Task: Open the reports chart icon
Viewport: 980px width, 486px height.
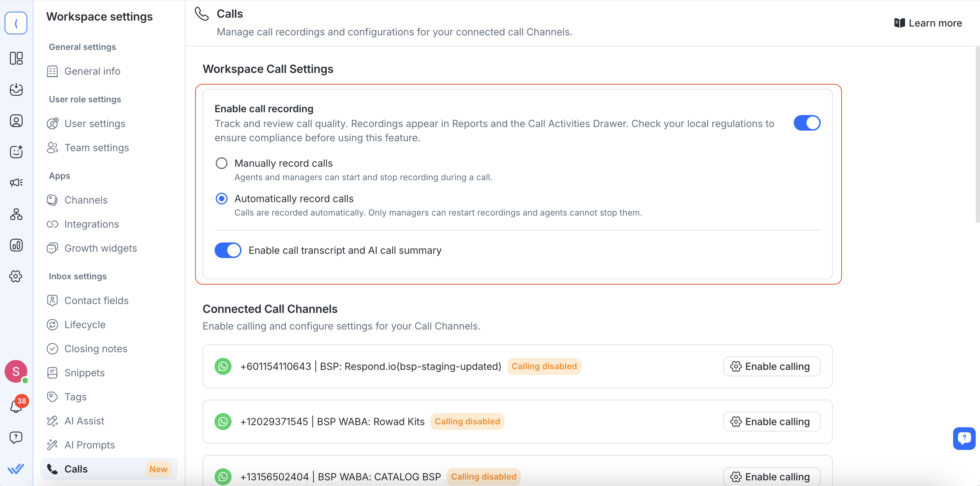Action: [x=16, y=245]
